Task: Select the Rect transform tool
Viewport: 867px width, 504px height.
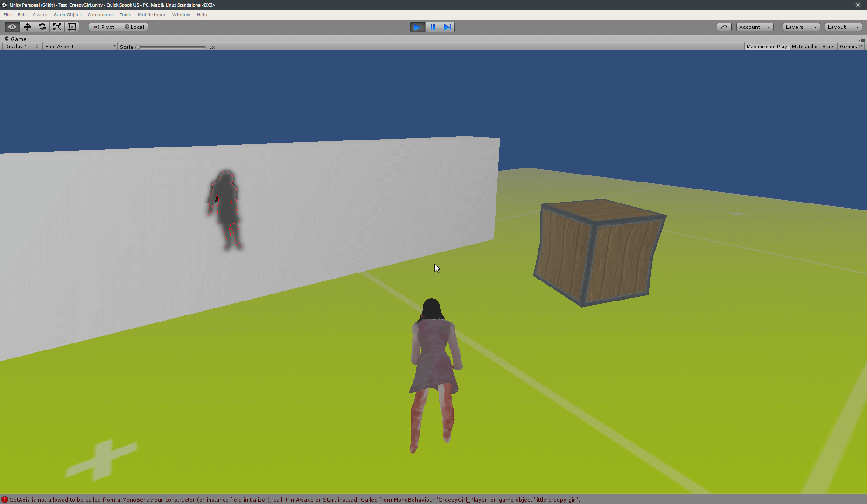Action: tap(72, 27)
